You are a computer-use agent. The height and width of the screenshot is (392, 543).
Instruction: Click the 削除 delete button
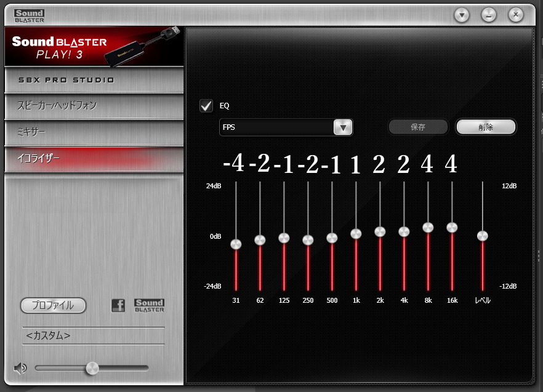[x=486, y=127]
